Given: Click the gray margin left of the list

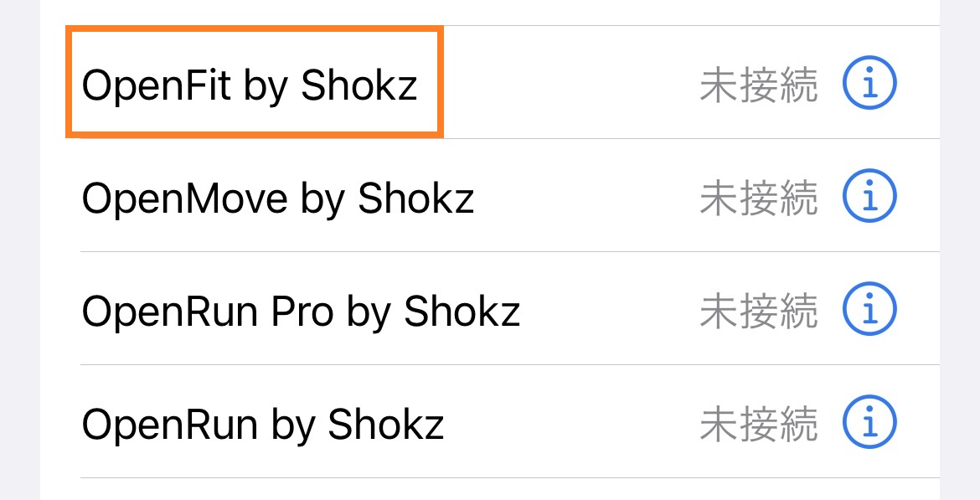Looking at the screenshot, I should (19, 251).
